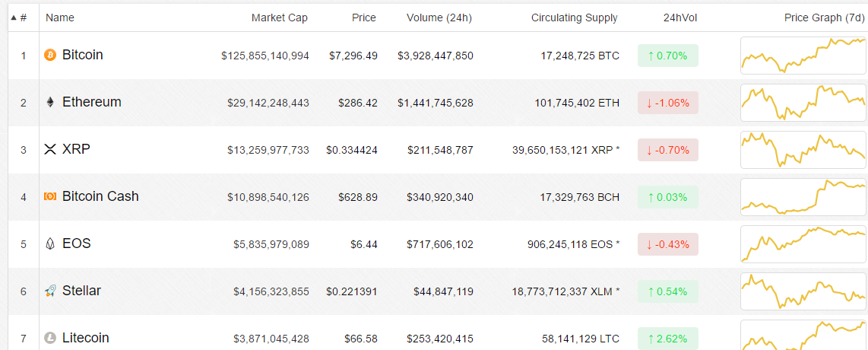
Task: Click XRP's 24h volume value
Action: tap(440, 150)
